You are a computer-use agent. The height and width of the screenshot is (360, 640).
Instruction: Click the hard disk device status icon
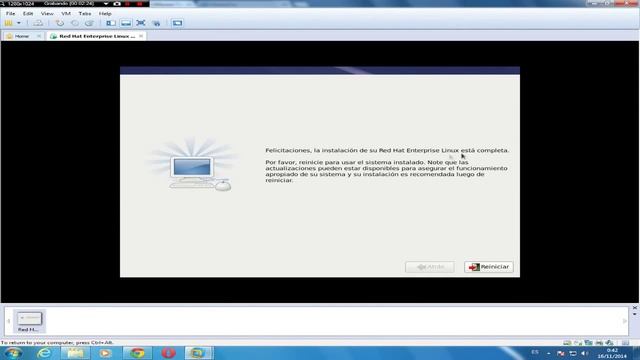(x=567, y=343)
